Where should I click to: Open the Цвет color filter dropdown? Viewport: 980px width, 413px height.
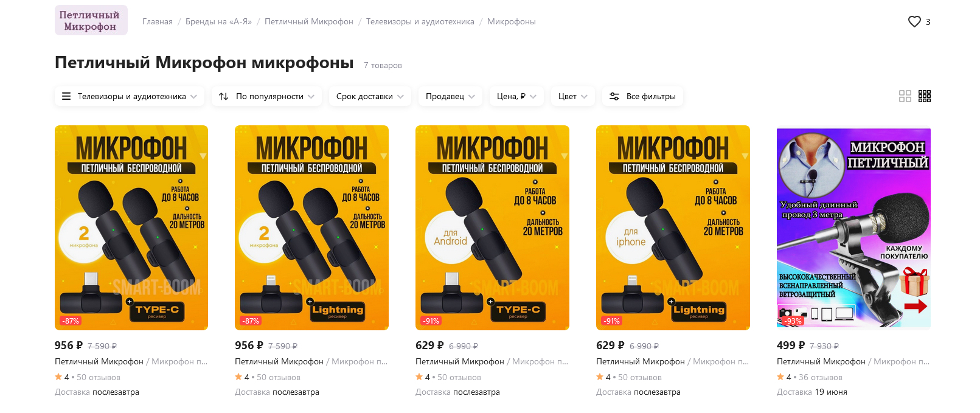point(572,96)
